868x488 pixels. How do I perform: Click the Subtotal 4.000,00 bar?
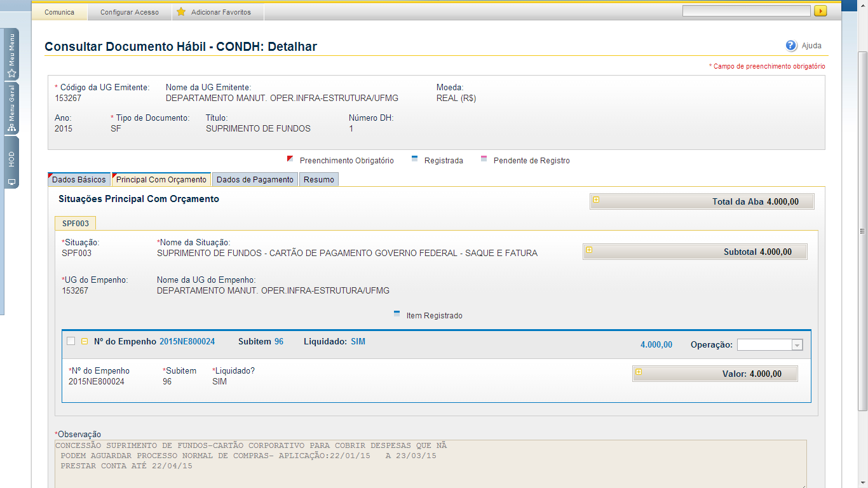pyautogui.click(x=695, y=252)
